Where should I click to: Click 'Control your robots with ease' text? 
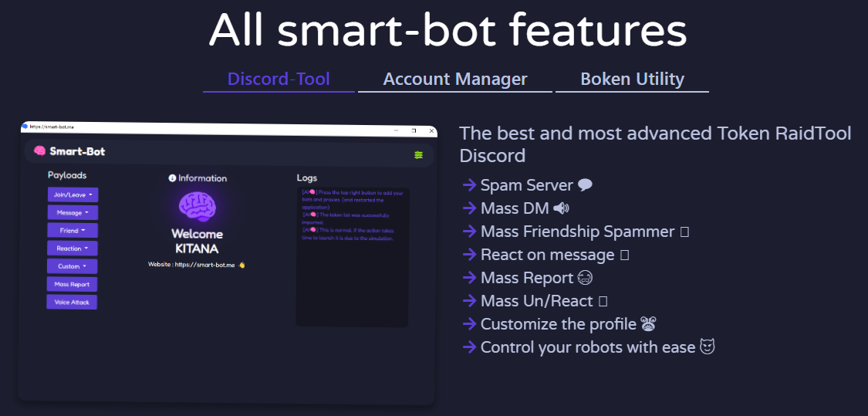click(588, 347)
